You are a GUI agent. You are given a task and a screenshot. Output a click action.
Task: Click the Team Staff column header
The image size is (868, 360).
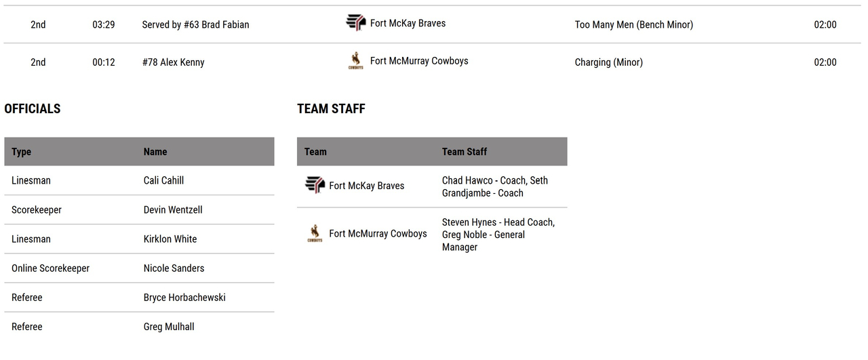coord(465,152)
